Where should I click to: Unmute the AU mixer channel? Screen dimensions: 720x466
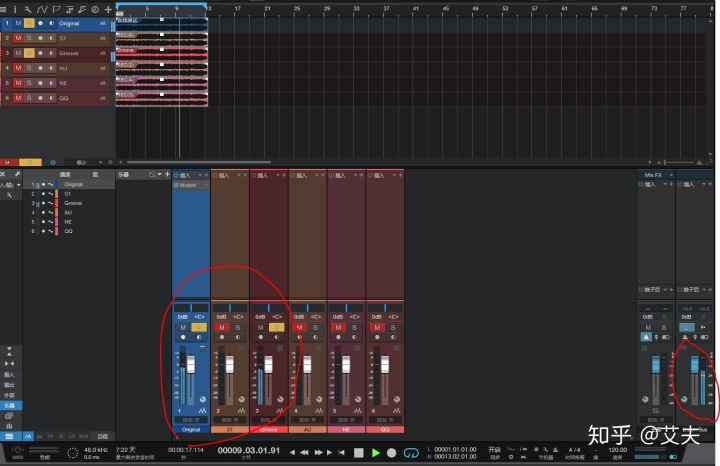click(x=300, y=327)
